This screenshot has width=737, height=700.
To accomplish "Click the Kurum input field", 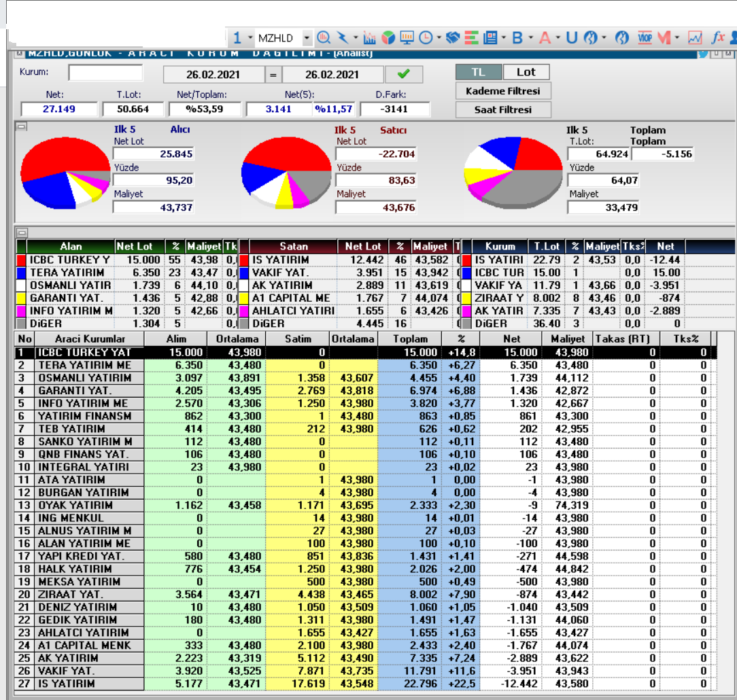I will (x=105, y=73).
